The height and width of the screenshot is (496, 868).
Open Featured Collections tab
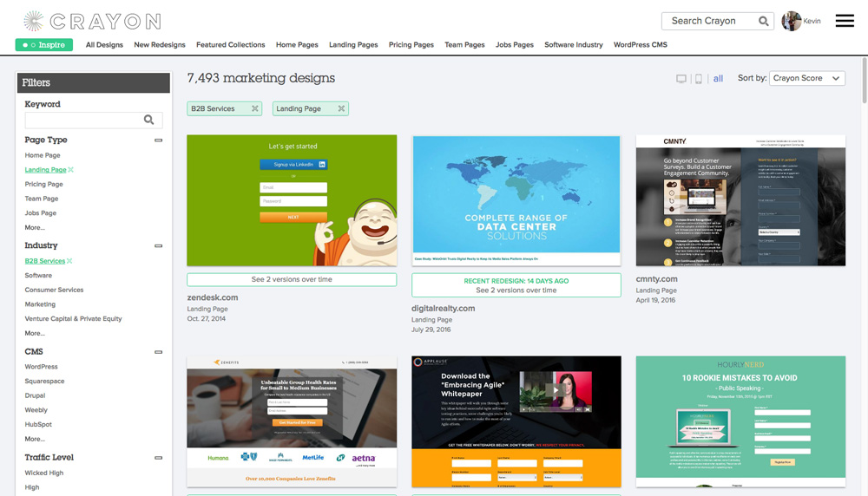click(230, 45)
